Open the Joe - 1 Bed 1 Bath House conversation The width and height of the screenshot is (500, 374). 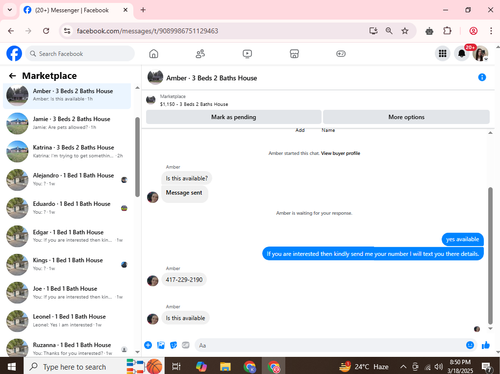click(67, 293)
